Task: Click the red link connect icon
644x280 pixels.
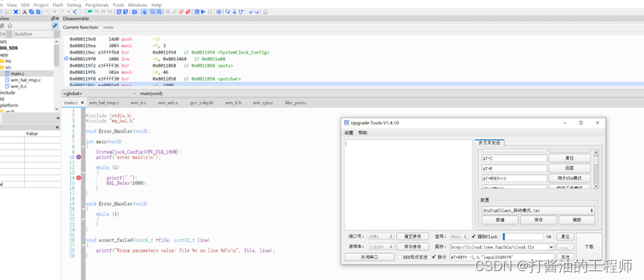Action: [181, 12]
